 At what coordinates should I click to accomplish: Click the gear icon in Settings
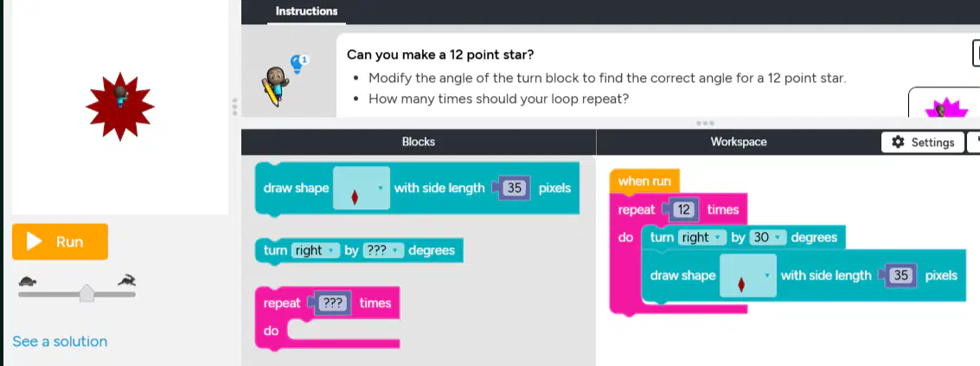[x=898, y=142]
